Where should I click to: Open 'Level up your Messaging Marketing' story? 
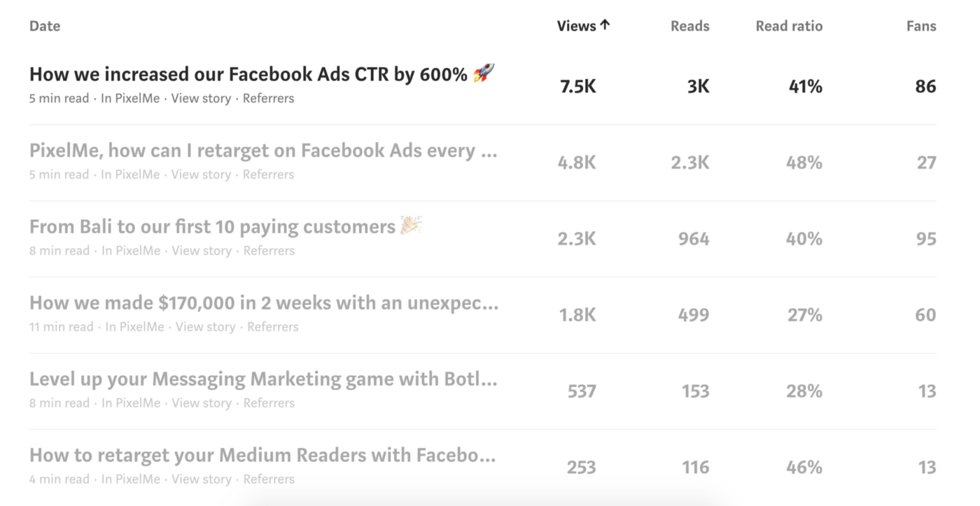point(263,379)
